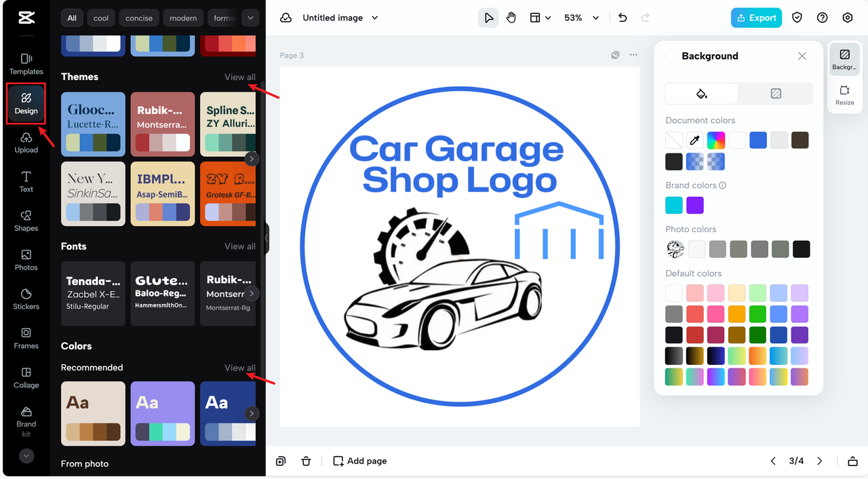868x479 pixels.
Task: Open the Design sidebar panel
Action: tap(26, 103)
